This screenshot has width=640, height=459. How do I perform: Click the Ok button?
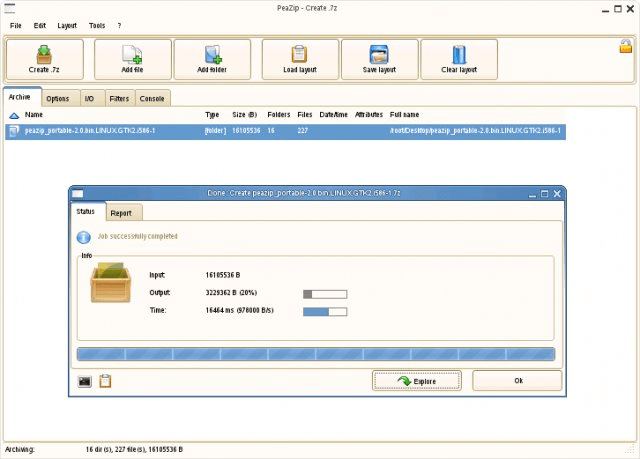(x=517, y=381)
